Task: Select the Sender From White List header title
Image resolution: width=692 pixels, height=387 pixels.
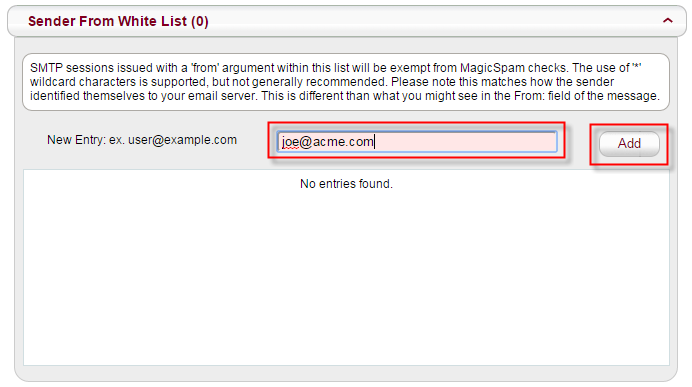Action: [118, 21]
